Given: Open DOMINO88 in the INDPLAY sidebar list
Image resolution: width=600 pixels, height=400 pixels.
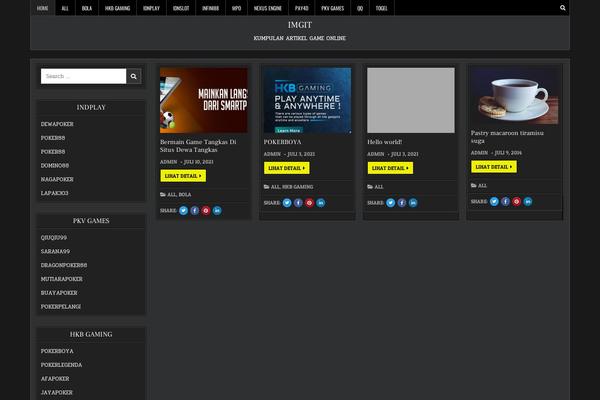Looking at the screenshot, I should [x=55, y=165].
